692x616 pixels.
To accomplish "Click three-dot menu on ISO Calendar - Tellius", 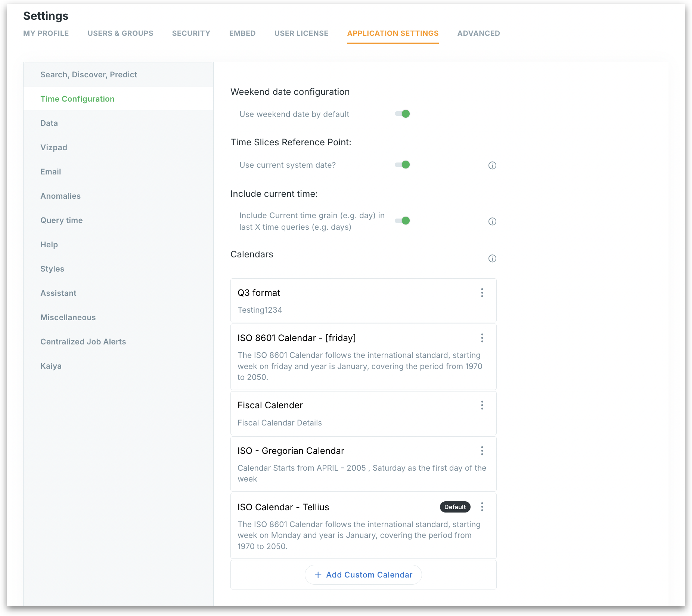I will (482, 507).
